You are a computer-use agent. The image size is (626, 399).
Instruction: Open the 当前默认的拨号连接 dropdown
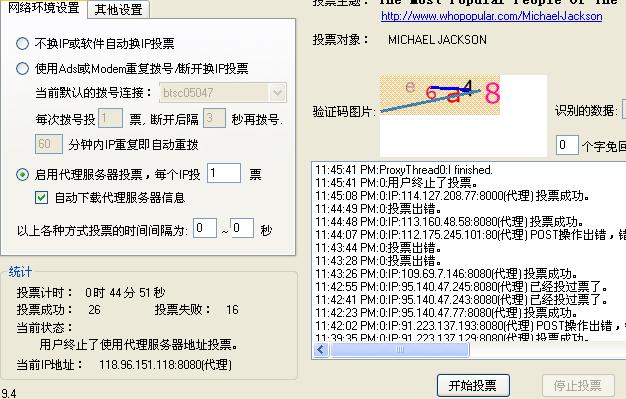pyautogui.click(x=277, y=93)
